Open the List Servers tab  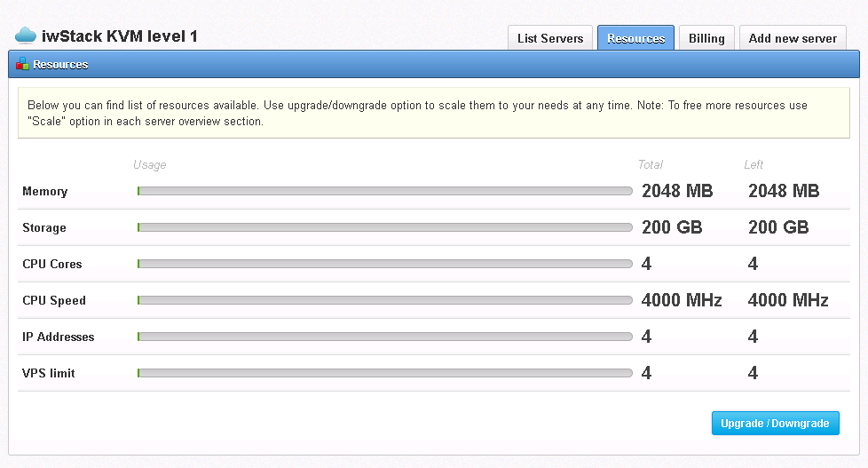tap(550, 38)
